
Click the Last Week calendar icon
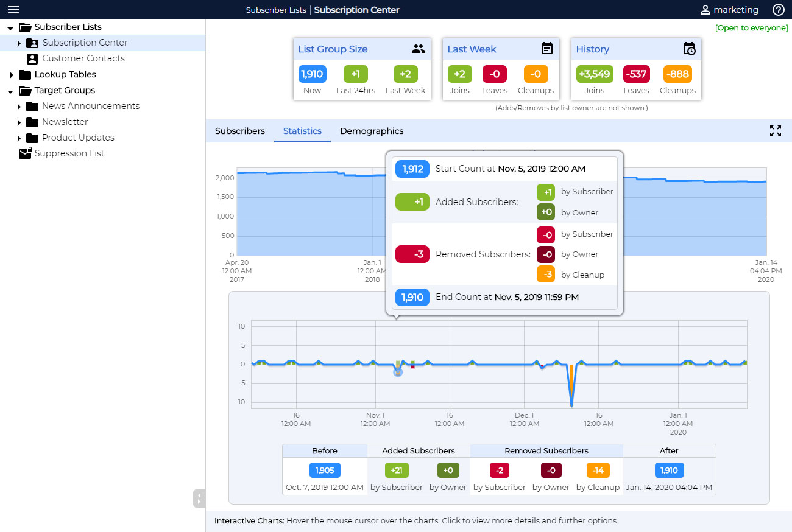point(547,49)
